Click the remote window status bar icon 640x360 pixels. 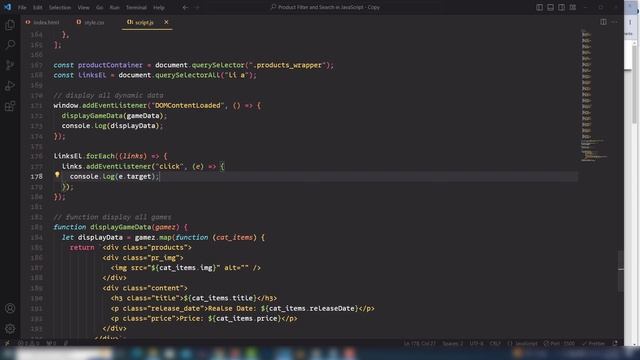coord(7,343)
